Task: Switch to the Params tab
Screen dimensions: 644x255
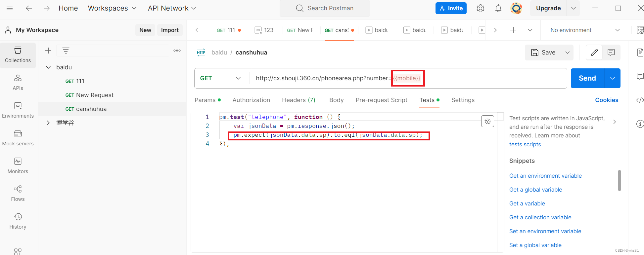Action: click(x=207, y=100)
